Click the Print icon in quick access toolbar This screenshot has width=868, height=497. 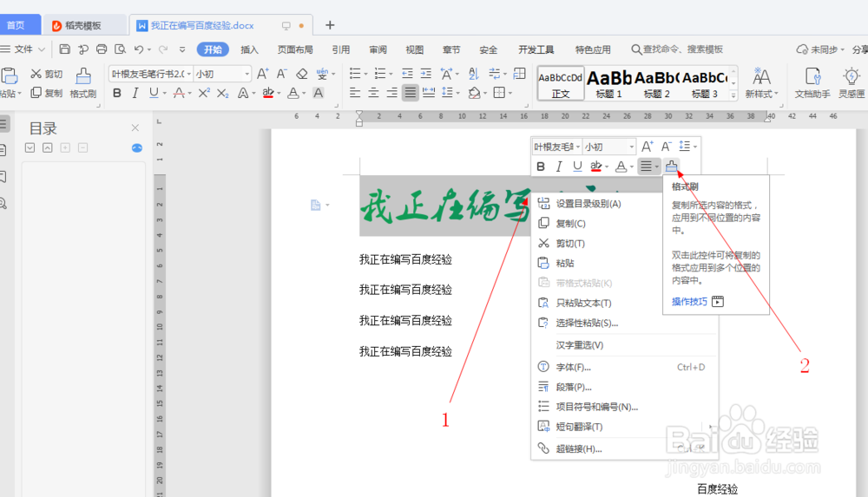pos(102,49)
